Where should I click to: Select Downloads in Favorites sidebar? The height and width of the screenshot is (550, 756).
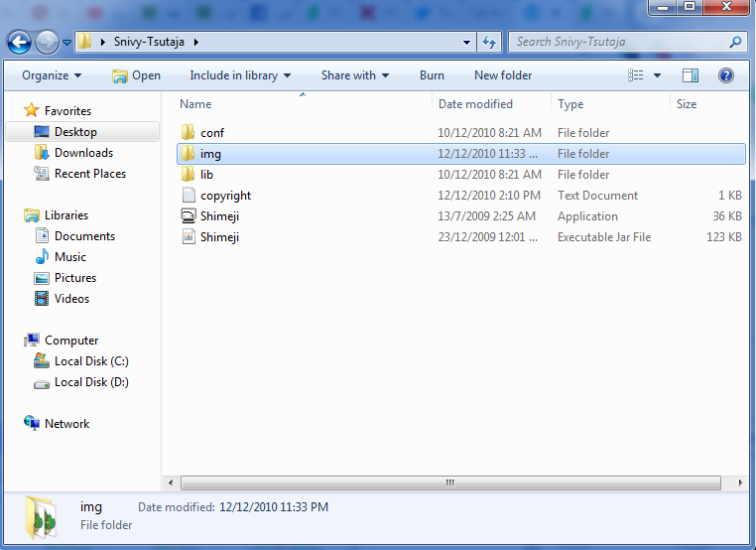(x=83, y=153)
